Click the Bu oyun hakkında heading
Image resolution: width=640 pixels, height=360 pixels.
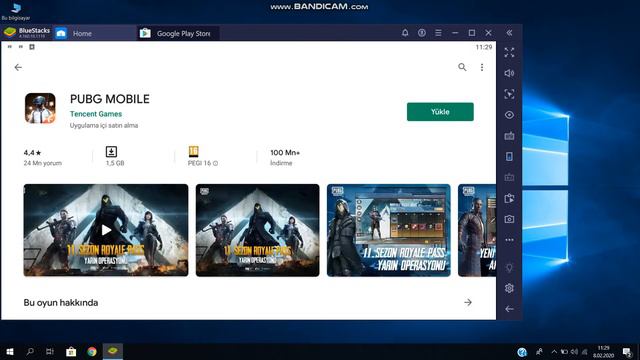[61, 303]
